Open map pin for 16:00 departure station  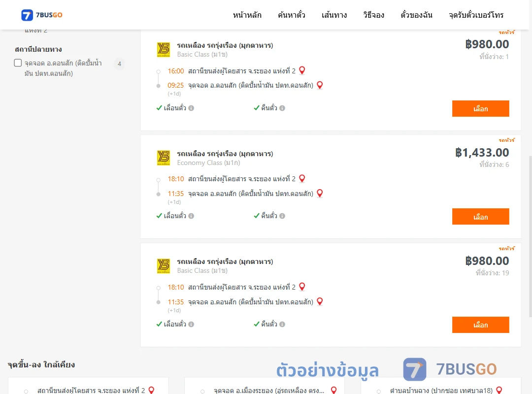[x=302, y=70]
